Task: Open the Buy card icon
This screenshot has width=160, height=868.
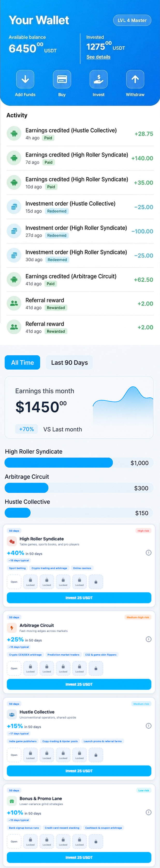Action: (x=62, y=79)
